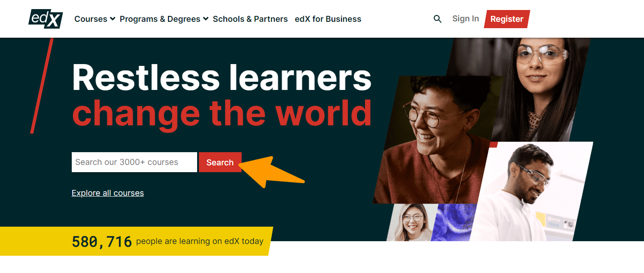Open the small photo of the smiling woman with glasses
644x273 pixels.
point(411,223)
